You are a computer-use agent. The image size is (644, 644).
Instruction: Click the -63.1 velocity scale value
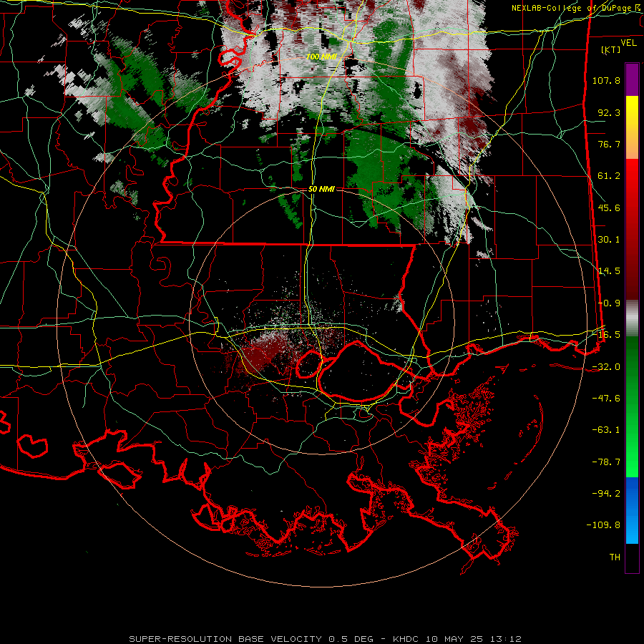[606, 430]
